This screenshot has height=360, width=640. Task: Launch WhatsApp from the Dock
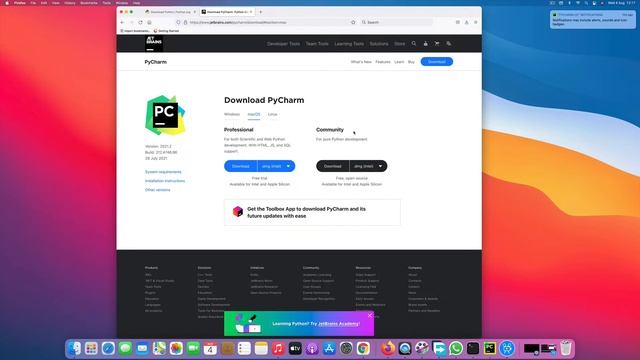click(456, 348)
